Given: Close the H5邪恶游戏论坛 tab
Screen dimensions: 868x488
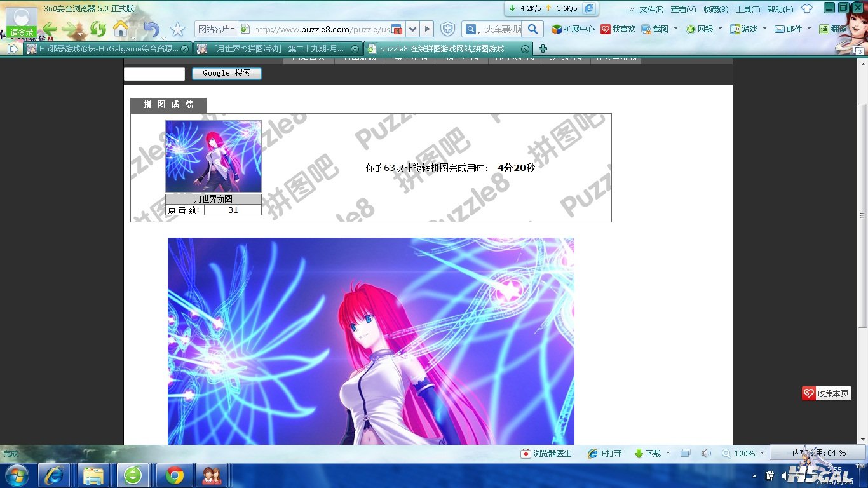Looking at the screenshot, I should pos(184,49).
